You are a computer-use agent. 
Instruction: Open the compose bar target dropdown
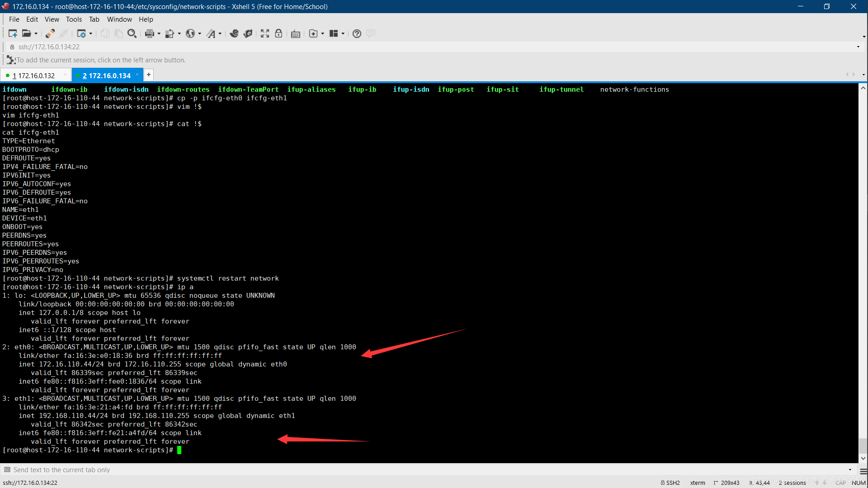(x=850, y=470)
